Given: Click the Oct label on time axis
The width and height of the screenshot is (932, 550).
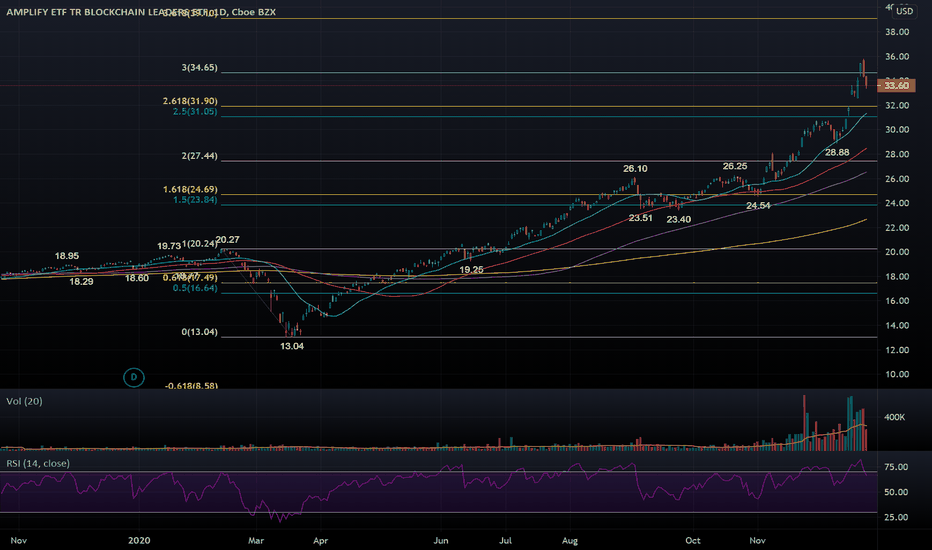Looking at the screenshot, I should point(693,540).
